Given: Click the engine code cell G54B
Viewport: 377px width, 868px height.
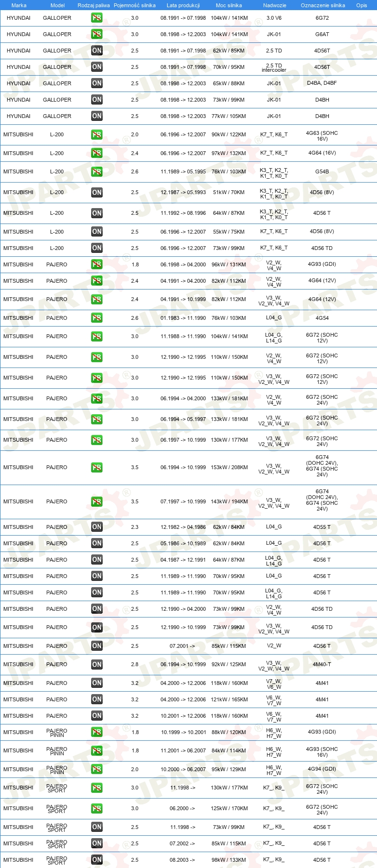Looking at the screenshot, I should tap(322, 171).
